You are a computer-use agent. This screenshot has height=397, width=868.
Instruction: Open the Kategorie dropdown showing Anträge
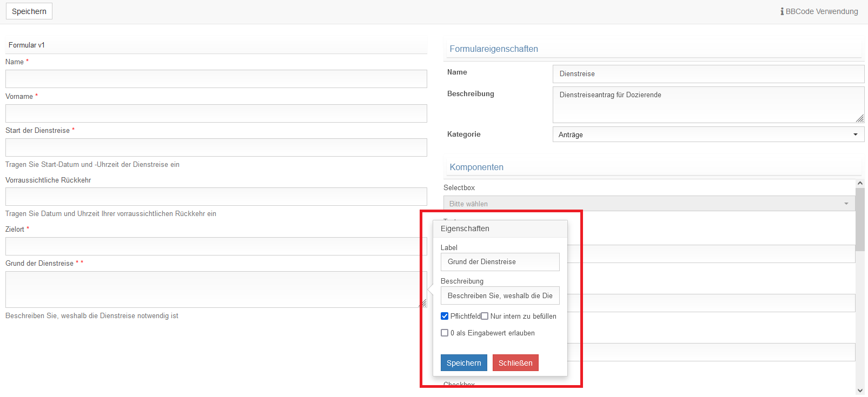708,134
